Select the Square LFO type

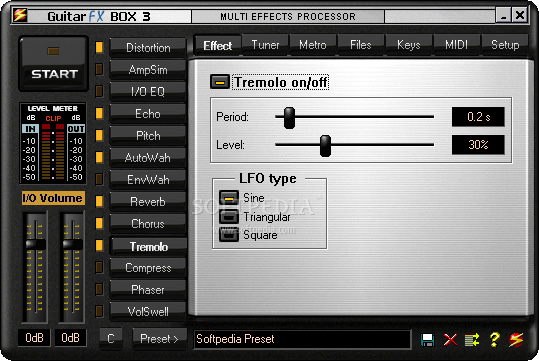pos(229,235)
